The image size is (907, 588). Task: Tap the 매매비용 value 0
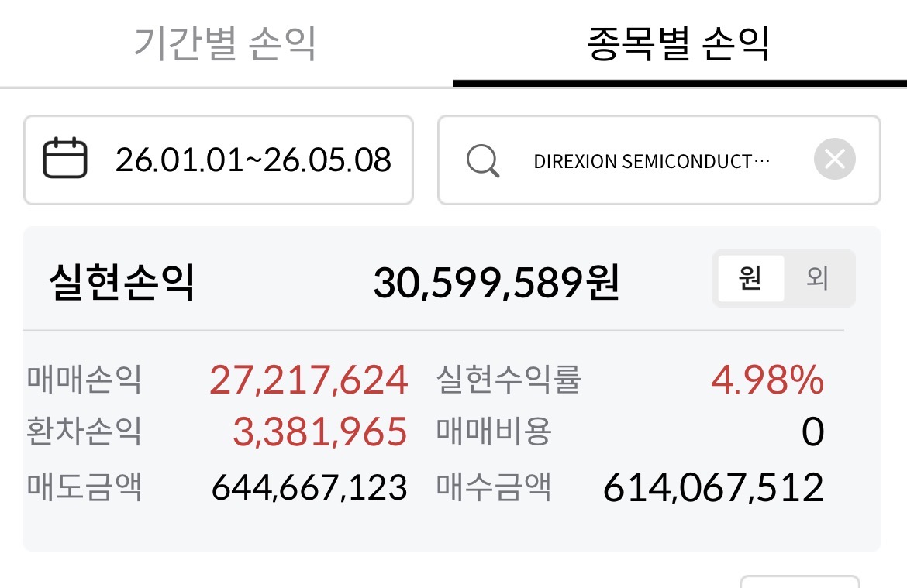point(812,432)
